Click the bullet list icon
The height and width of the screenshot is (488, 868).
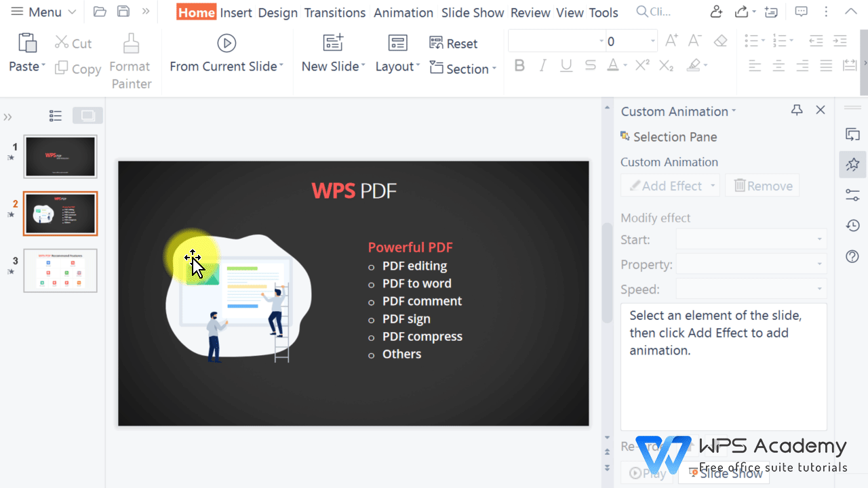tap(751, 41)
